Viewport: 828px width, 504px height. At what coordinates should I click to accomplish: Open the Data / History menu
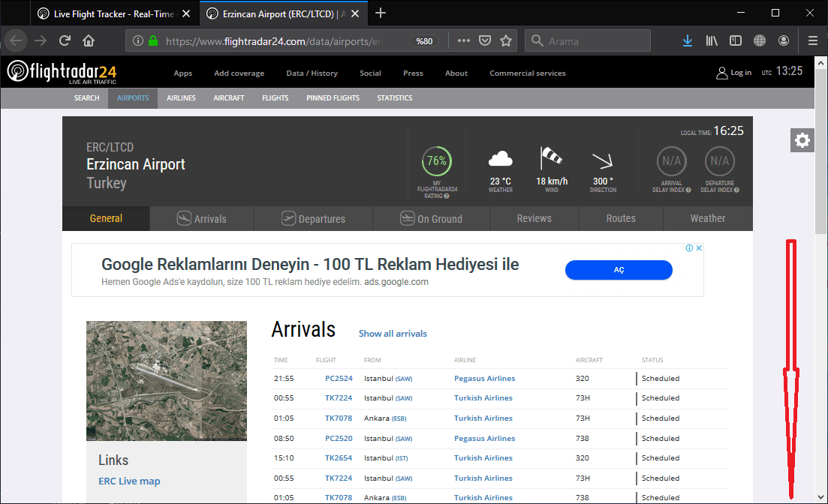pyautogui.click(x=312, y=73)
